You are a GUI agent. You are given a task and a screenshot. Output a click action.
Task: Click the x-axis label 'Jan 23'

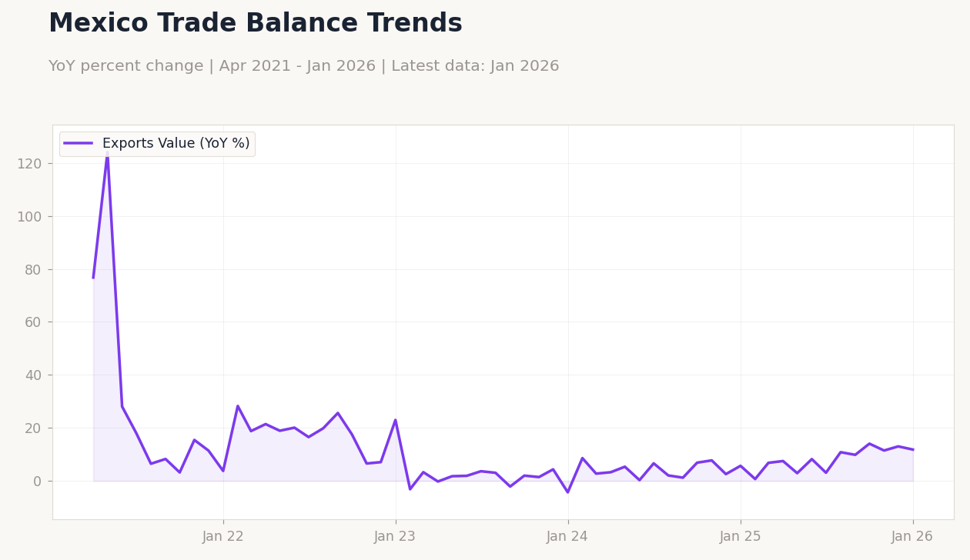click(396, 537)
